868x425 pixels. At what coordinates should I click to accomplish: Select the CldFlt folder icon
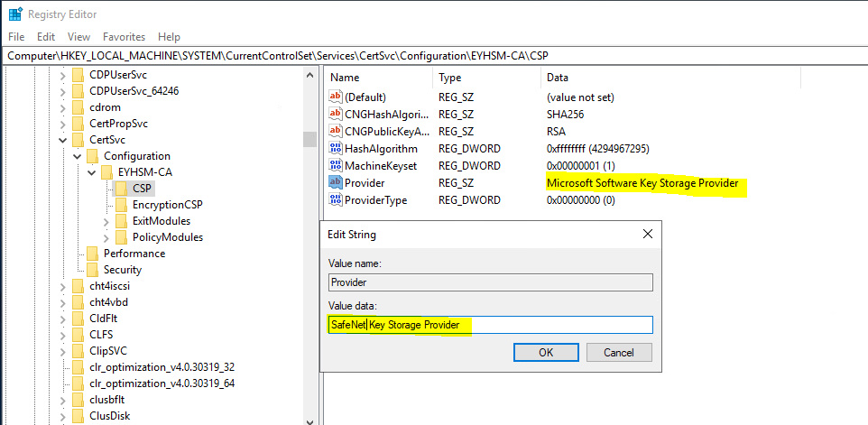coord(78,319)
